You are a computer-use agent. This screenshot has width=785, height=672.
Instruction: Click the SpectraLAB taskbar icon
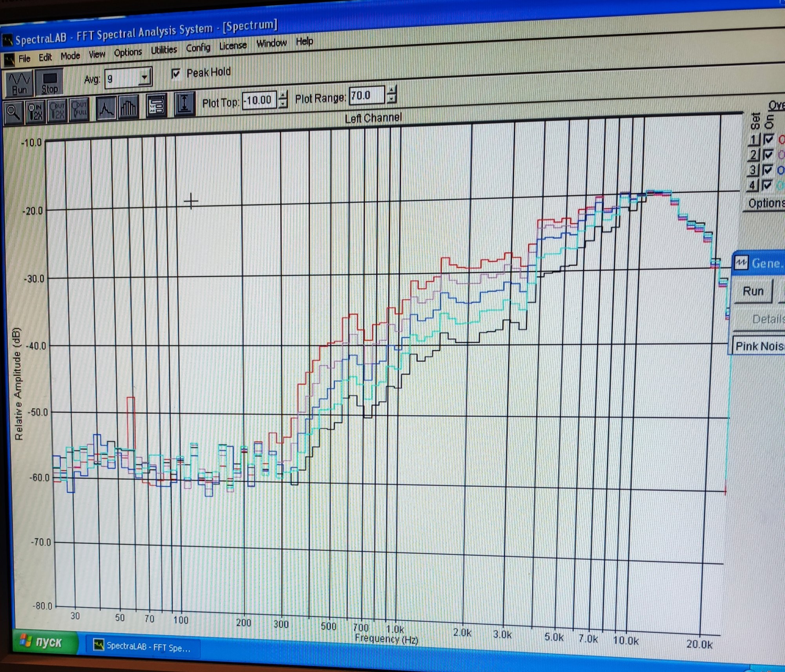pos(99,645)
